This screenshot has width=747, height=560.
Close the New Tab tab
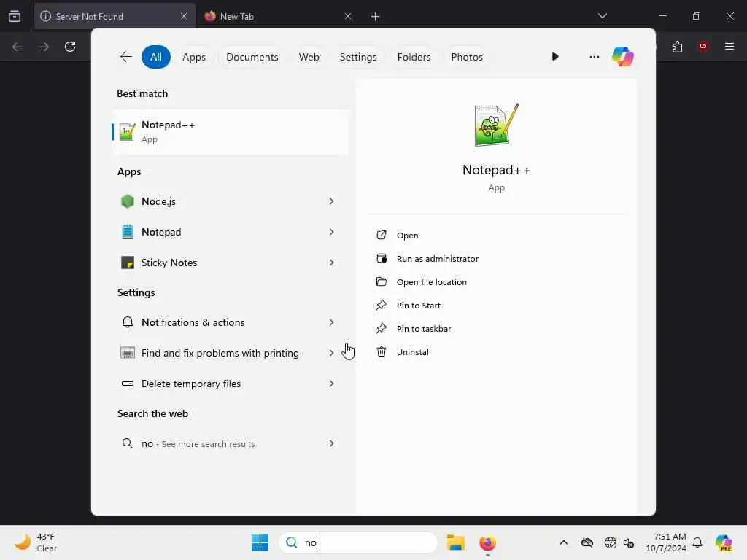click(x=348, y=16)
